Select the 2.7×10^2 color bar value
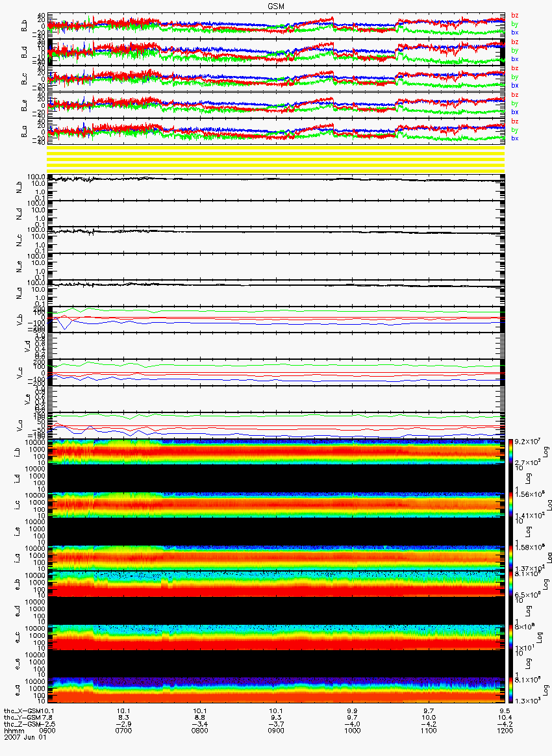This screenshot has height=756, width=552. [527, 463]
